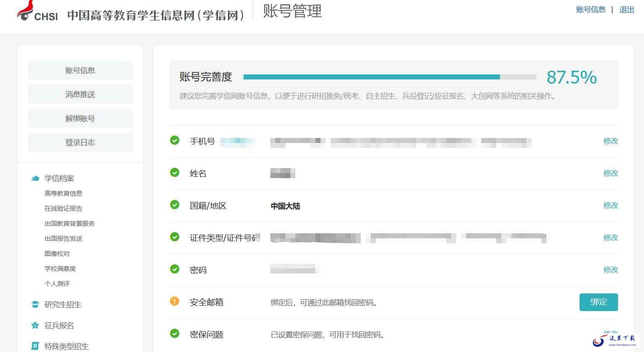Go to 高等教育信息 in sidebar
644x352 pixels.
pyautogui.click(x=63, y=194)
